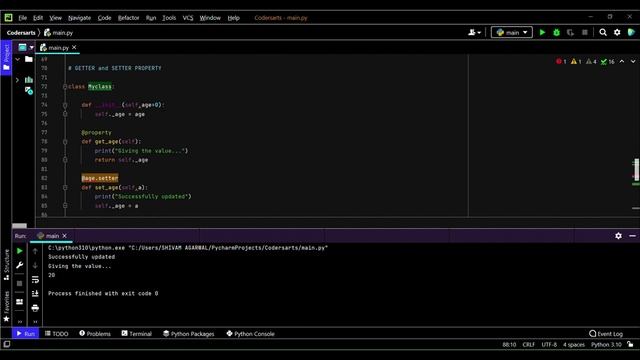Open Search Everywhere magnifier

coord(603,32)
